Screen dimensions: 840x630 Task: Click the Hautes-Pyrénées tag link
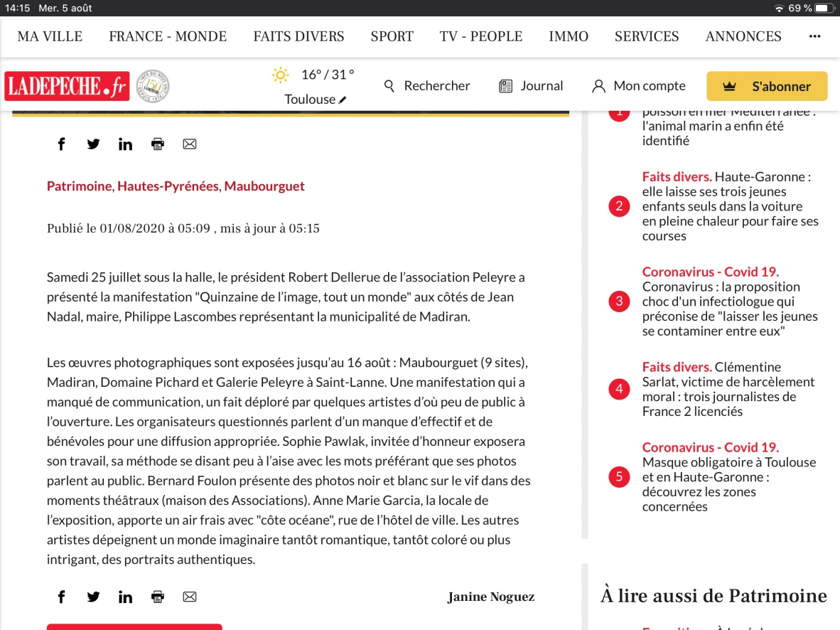(168, 186)
